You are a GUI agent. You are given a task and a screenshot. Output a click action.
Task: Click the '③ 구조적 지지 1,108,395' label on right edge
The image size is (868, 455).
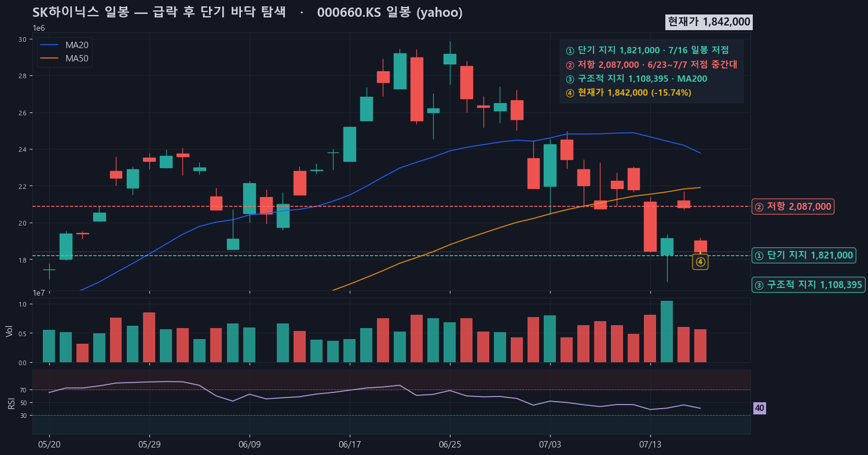pos(808,285)
